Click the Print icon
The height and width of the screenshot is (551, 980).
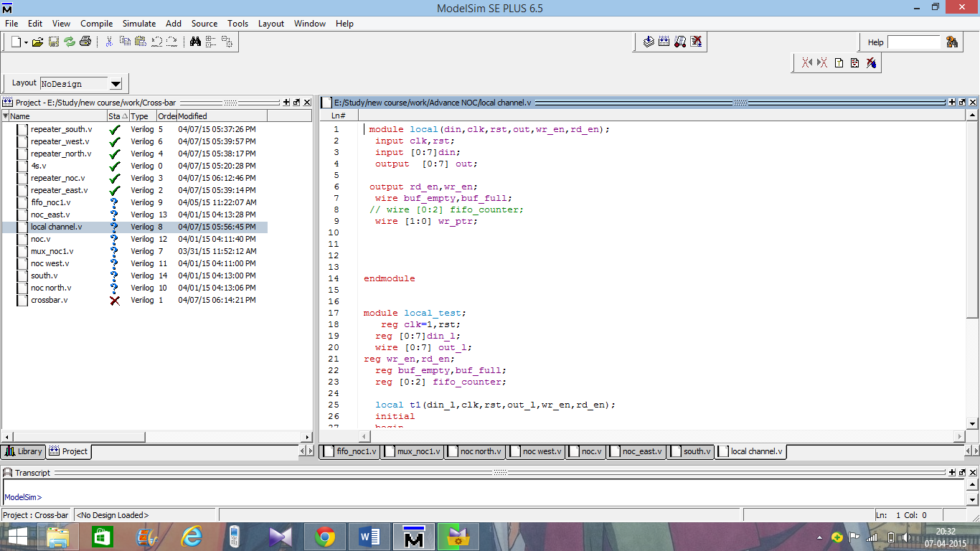pyautogui.click(x=85, y=42)
